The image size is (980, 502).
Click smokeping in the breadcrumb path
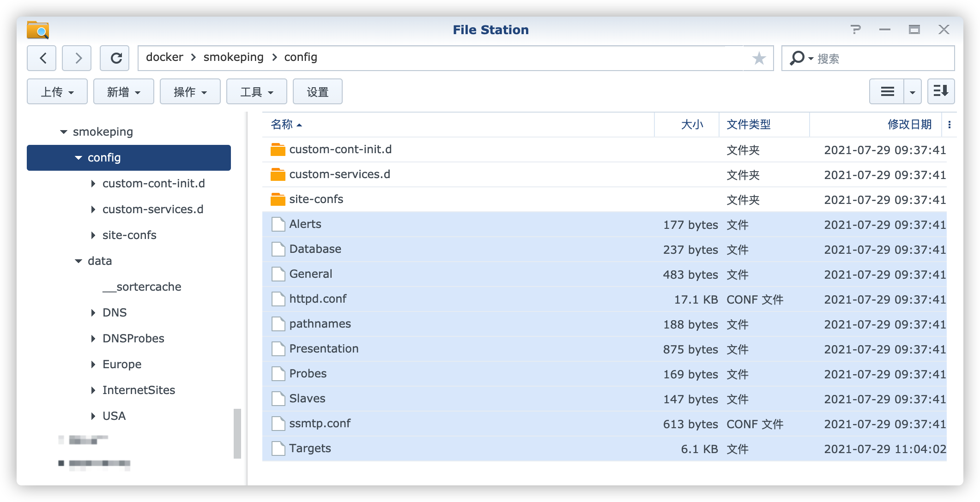pyautogui.click(x=233, y=57)
